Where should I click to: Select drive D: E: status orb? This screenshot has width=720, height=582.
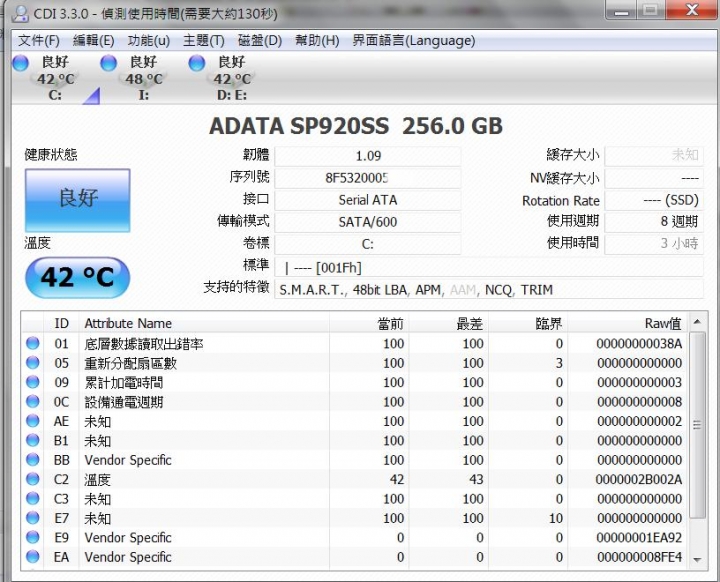(197, 63)
